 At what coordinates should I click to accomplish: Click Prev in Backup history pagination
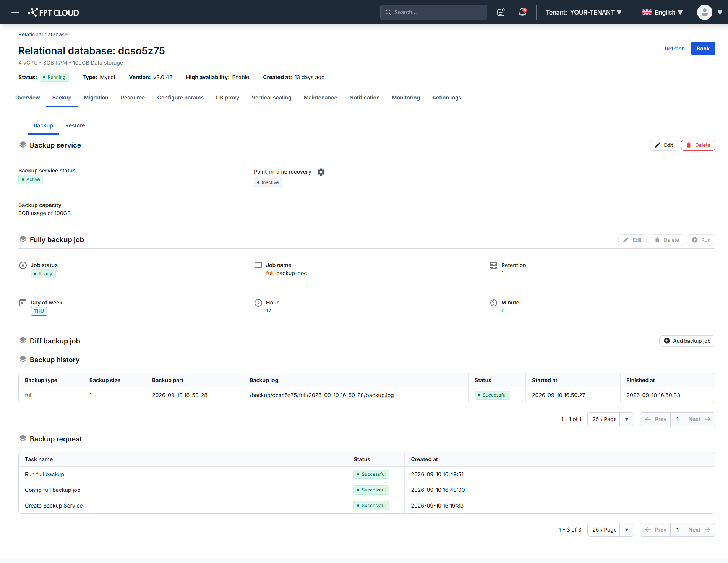point(655,419)
